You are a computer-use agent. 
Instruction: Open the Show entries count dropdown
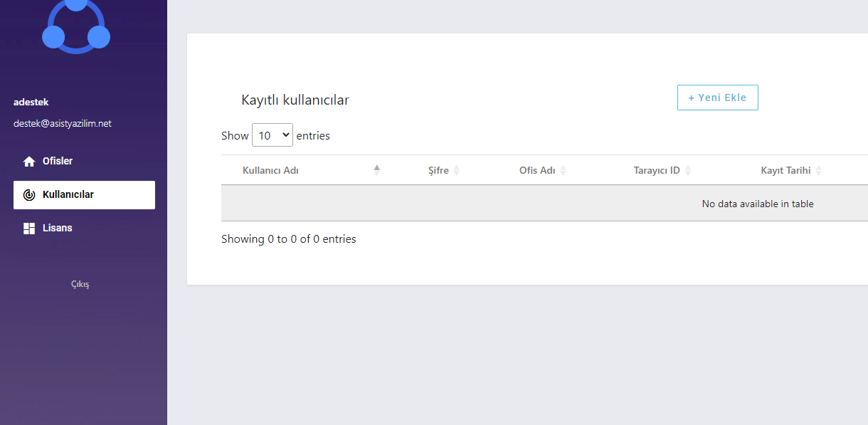coord(272,135)
